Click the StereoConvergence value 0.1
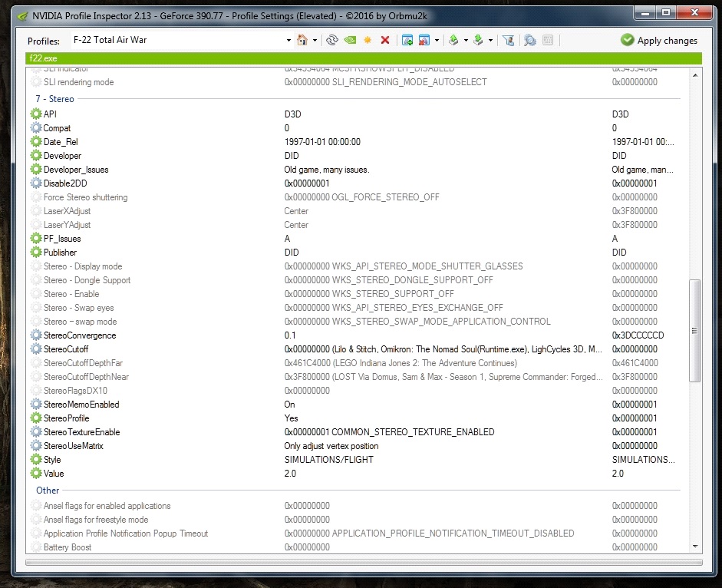The image size is (722, 588). (290, 335)
